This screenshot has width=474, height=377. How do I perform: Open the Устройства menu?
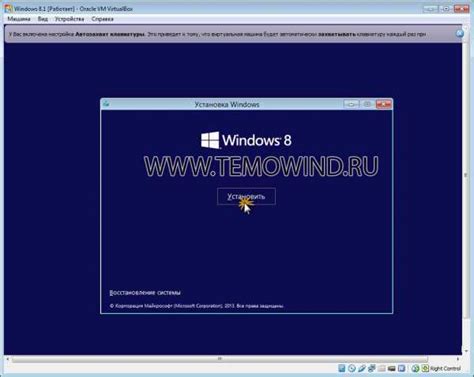point(70,19)
